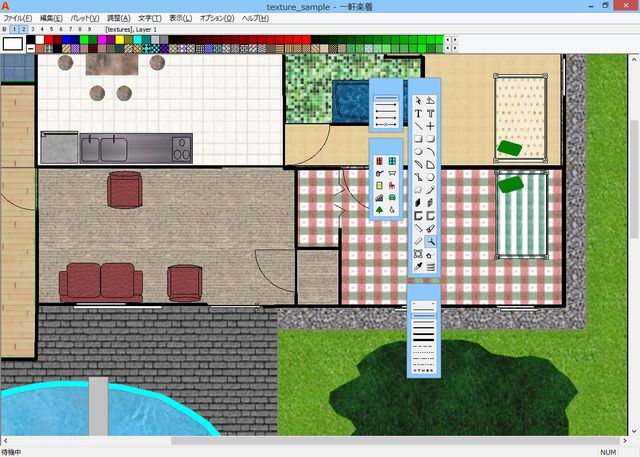Choose the faucet plumbing parts icon
This screenshot has width=640, height=457.
click(379, 173)
